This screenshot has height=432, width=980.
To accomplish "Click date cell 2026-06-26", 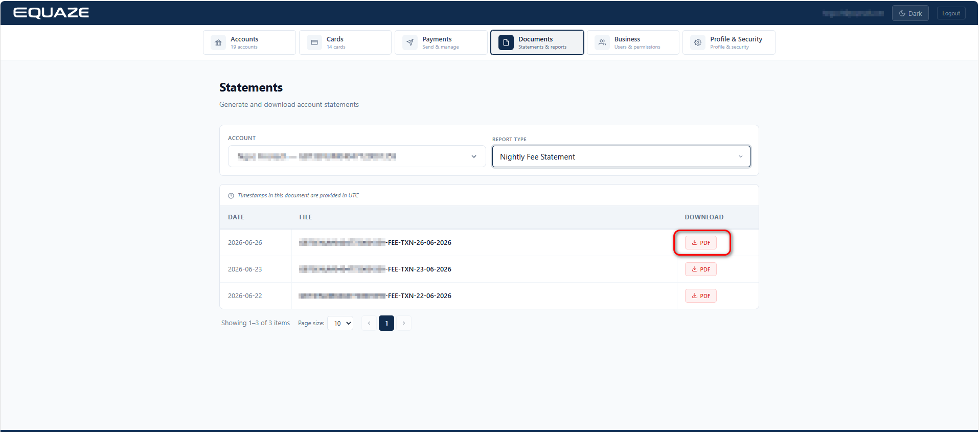I will [245, 243].
